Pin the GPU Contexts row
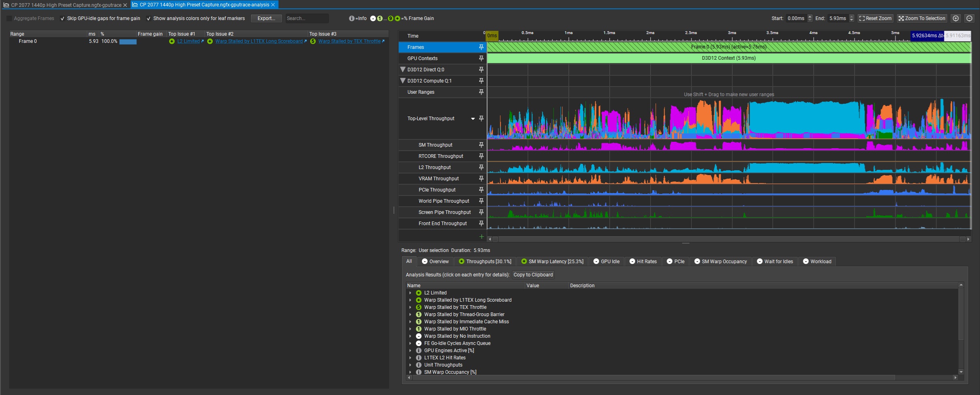The image size is (980, 395). pos(481,58)
